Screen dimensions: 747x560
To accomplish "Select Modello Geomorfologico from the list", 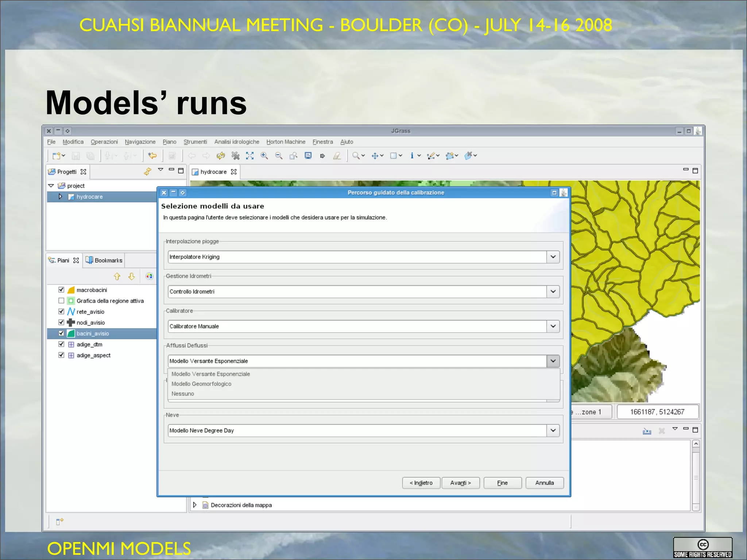I will 201,384.
